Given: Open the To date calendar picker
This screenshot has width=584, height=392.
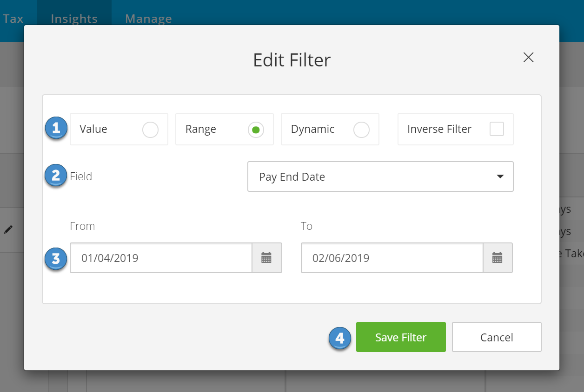Looking at the screenshot, I should (498, 258).
